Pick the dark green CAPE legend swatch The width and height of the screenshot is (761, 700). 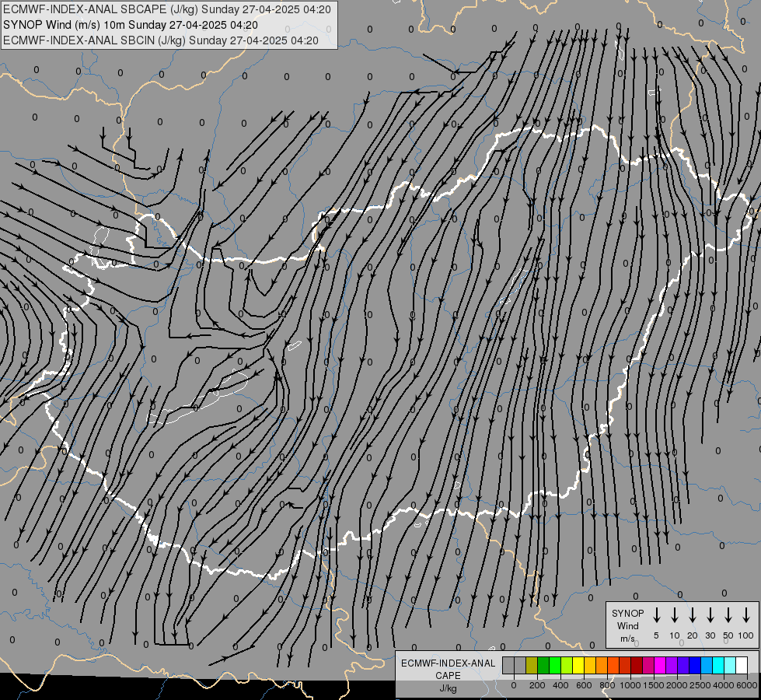(543, 665)
